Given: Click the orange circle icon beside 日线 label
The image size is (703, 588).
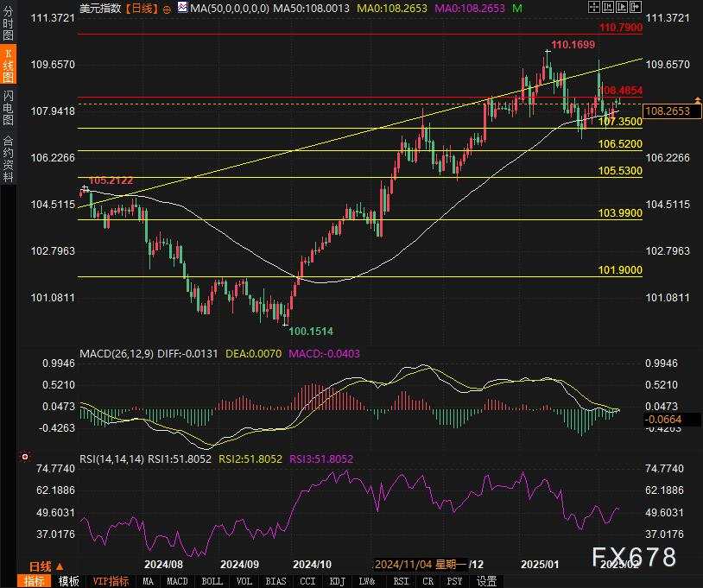Looking at the screenshot, I should [167, 9].
